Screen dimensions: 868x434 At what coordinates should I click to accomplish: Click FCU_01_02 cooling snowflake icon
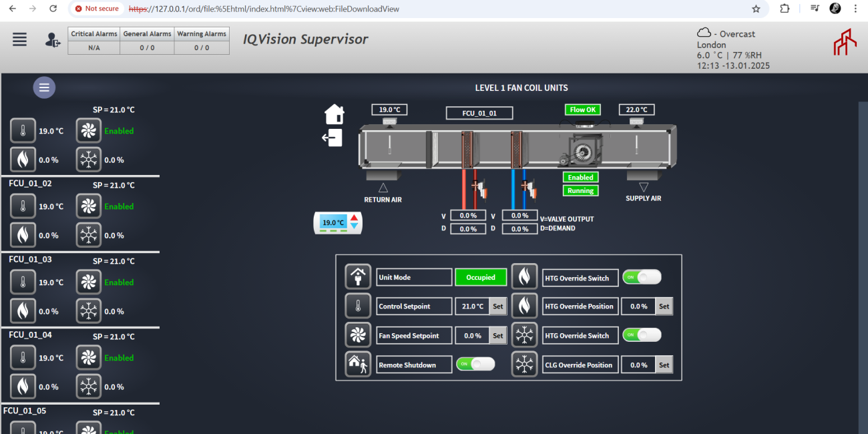(89, 235)
